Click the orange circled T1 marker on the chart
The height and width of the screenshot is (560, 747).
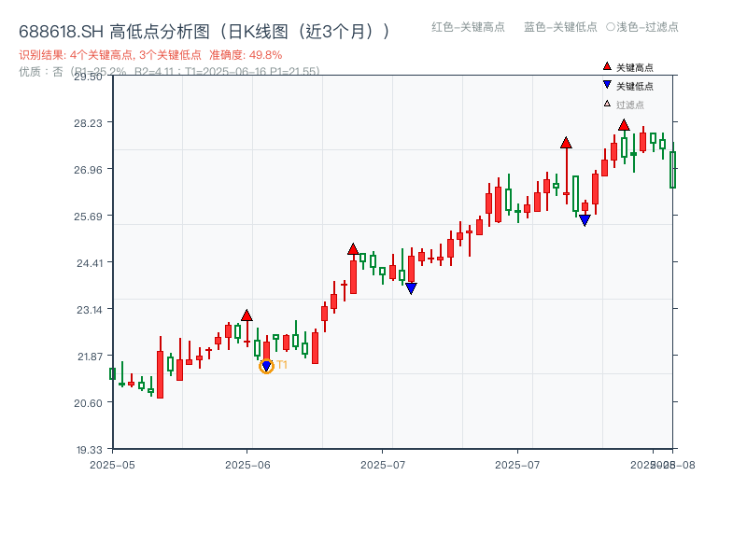pos(265,365)
